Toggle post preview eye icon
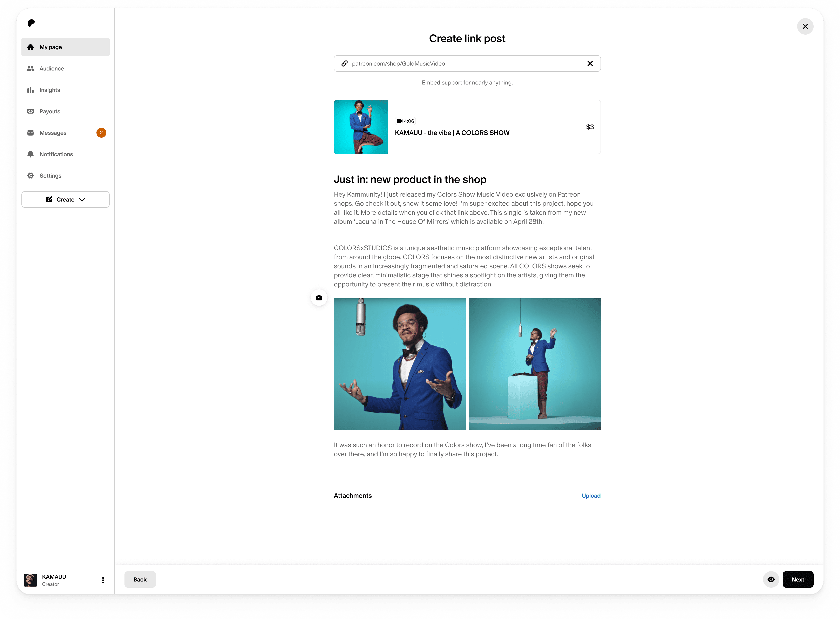The image size is (840, 619). coord(771,579)
